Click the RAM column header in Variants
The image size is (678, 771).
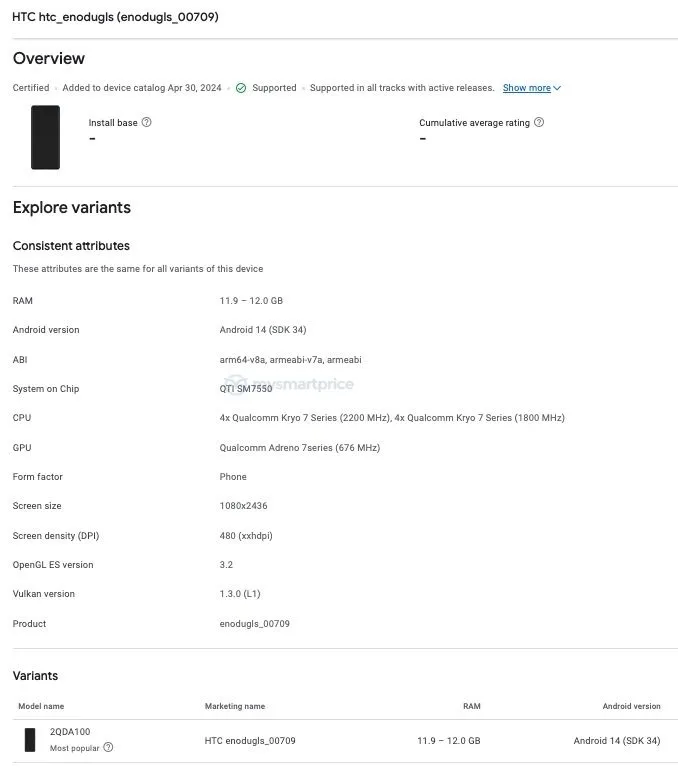point(472,706)
